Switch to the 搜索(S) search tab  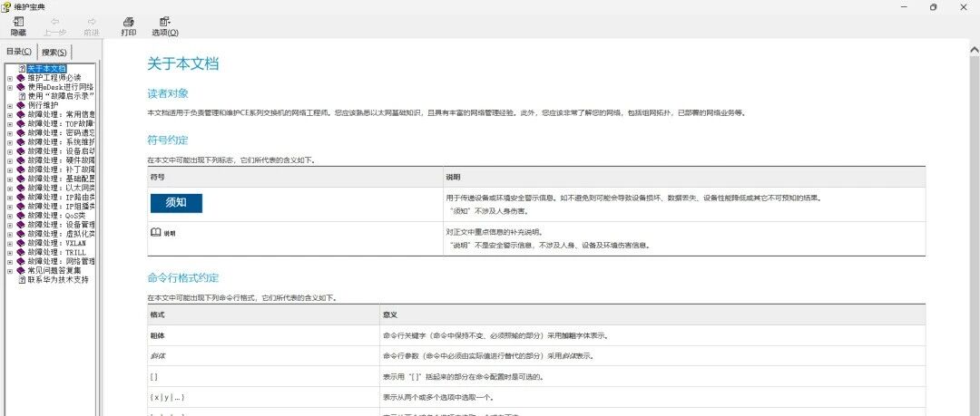pos(54,52)
